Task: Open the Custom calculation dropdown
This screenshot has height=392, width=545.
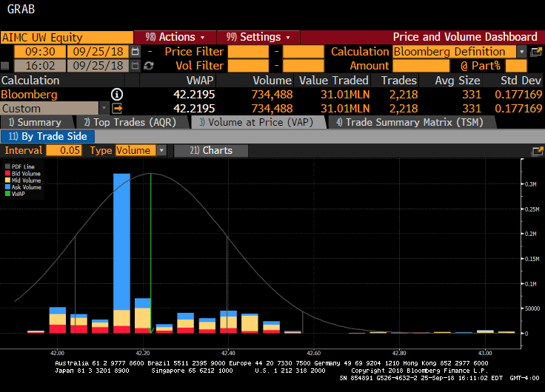Action: 104,109
